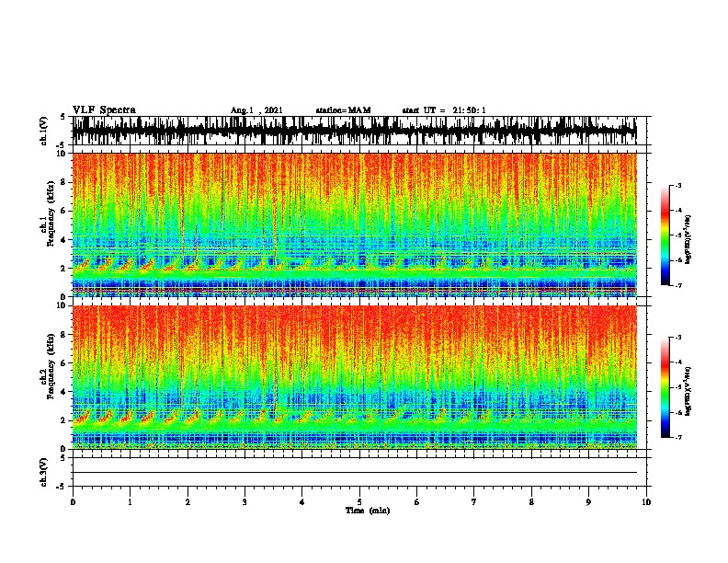
Task: Click time-axis tick label "4"
Action: [302, 502]
